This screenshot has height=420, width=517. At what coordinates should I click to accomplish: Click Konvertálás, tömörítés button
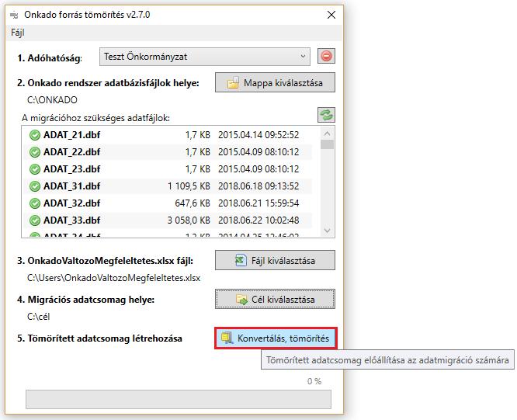(276, 338)
